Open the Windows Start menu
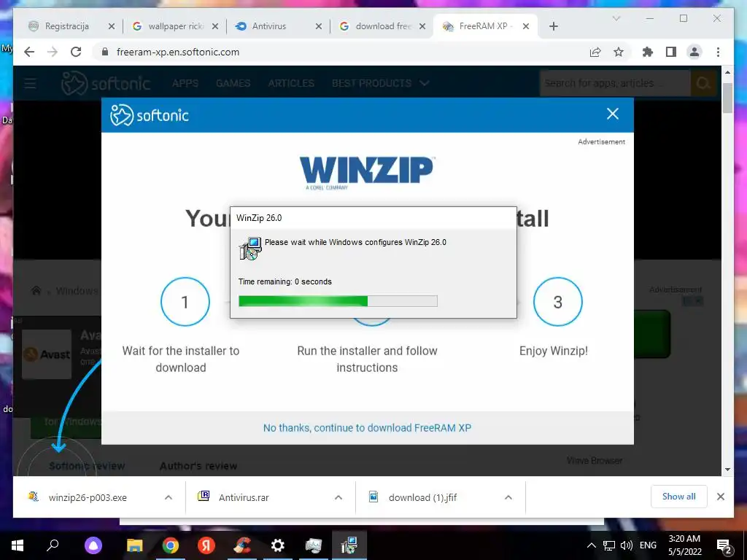Viewport: 747px width, 560px height. pos(18,545)
